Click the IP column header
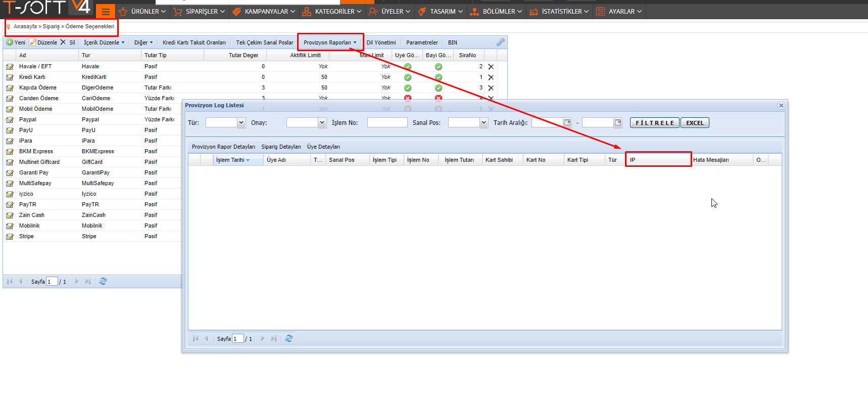868x401 pixels. 658,160
